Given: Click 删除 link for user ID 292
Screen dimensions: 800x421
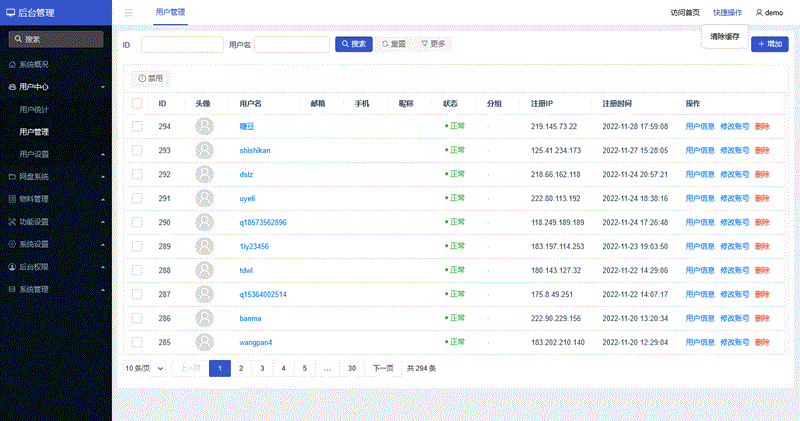Looking at the screenshot, I should click(x=762, y=174).
